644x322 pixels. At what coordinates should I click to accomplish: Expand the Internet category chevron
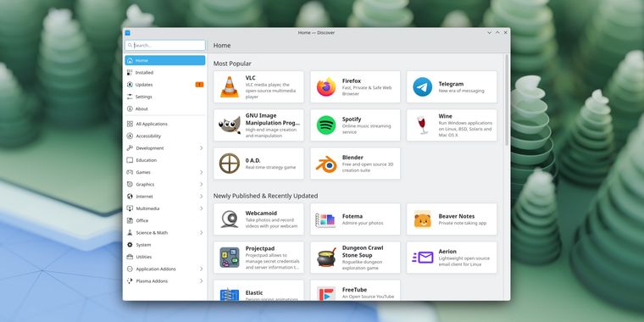click(202, 197)
